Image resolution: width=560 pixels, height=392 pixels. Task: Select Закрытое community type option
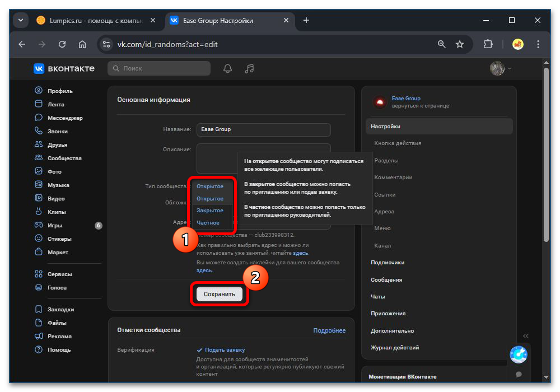[x=210, y=211]
